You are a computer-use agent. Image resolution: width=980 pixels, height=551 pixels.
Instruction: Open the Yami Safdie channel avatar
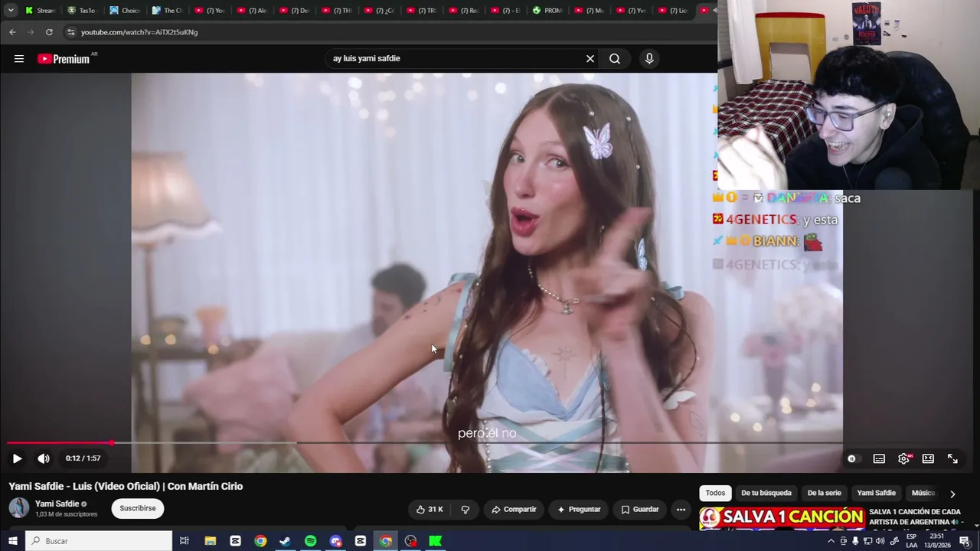tap(19, 508)
